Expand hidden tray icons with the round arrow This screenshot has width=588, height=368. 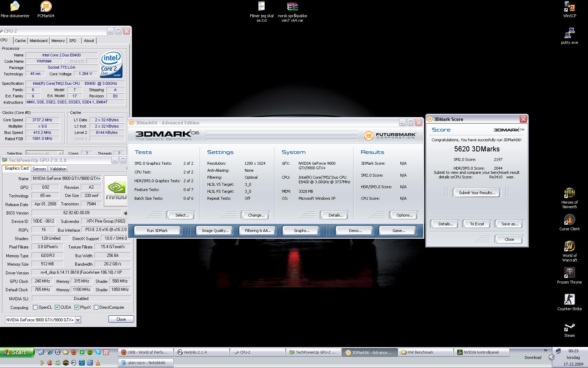552,357
